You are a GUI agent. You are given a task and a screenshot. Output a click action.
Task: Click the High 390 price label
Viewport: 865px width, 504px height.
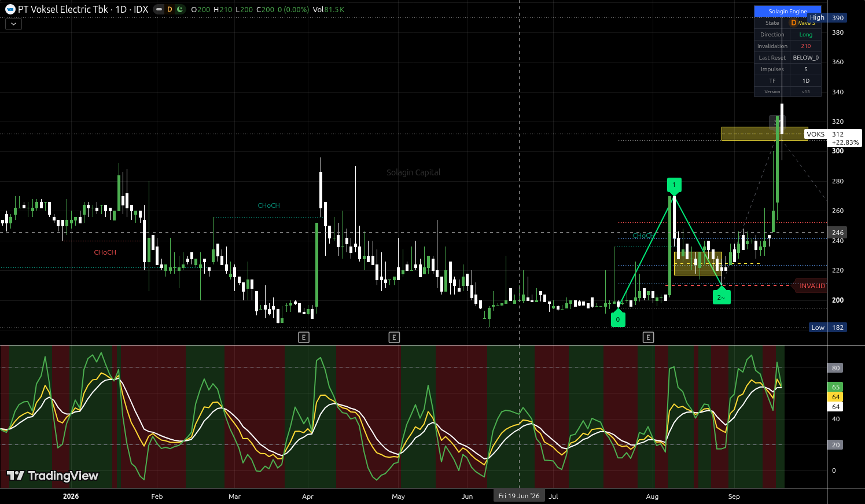point(827,18)
